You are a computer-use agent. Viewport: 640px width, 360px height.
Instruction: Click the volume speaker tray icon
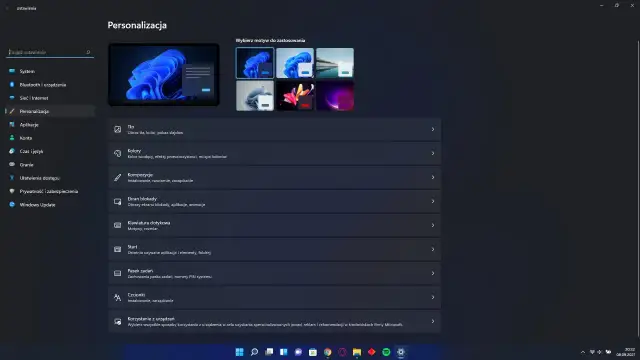click(600, 352)
